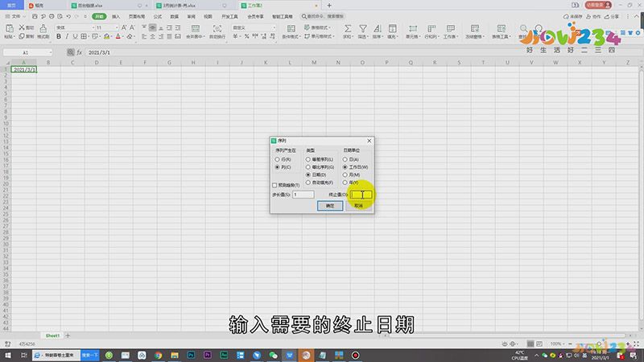
Task: Switch to the View (视图) tab
Action: point(208,16)
